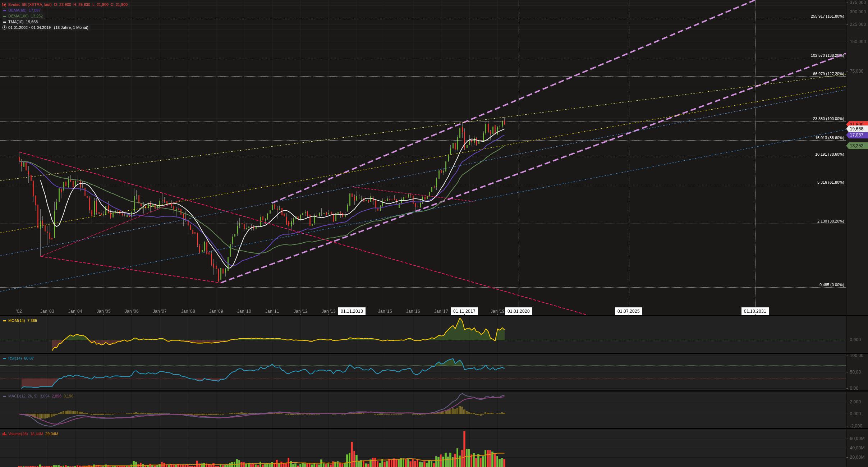868x467 pixels.
Task: Open the 01.01.2002 - 01.04.2019 date range
Action: coord(29,28)
